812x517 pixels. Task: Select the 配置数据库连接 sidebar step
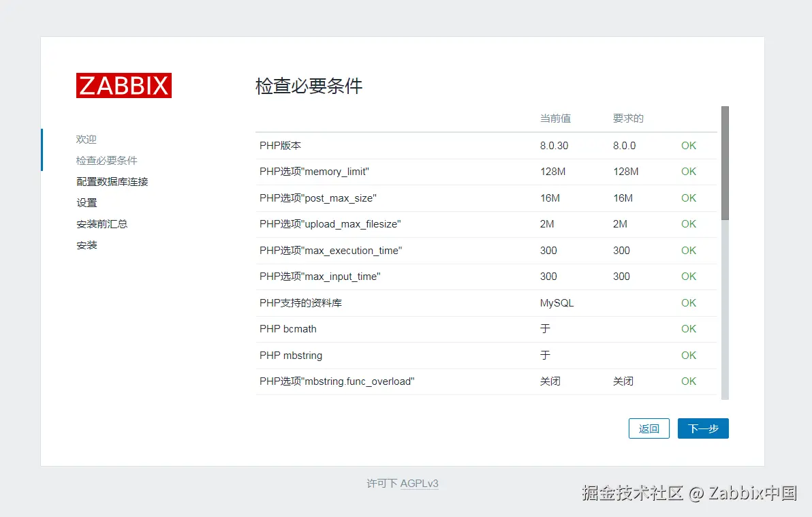(112, 182)
